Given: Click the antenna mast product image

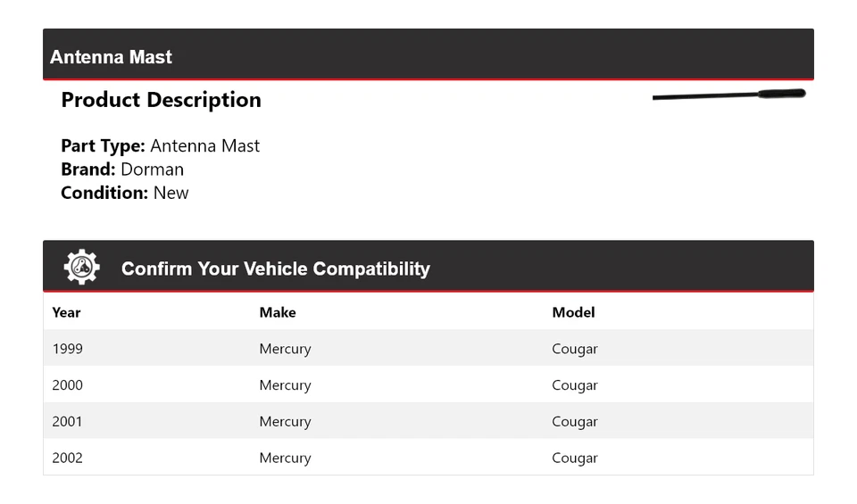Looking at the screenshot, I should click(728, 95).
